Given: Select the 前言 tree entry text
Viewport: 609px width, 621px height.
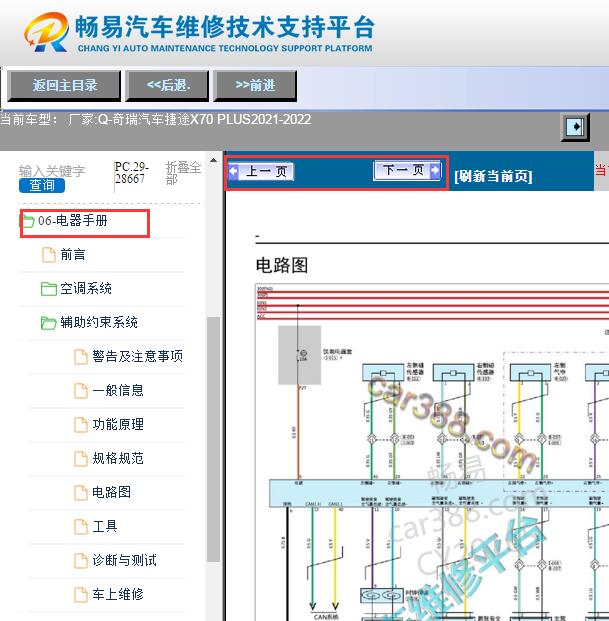Looking at the screenshot, I should coord(73,255).
